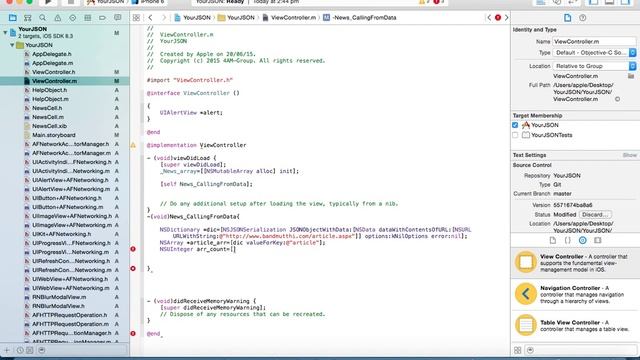Select UIButton+AFNetworking.h in navigator
The image size is (640, 360).
point(67,198)
